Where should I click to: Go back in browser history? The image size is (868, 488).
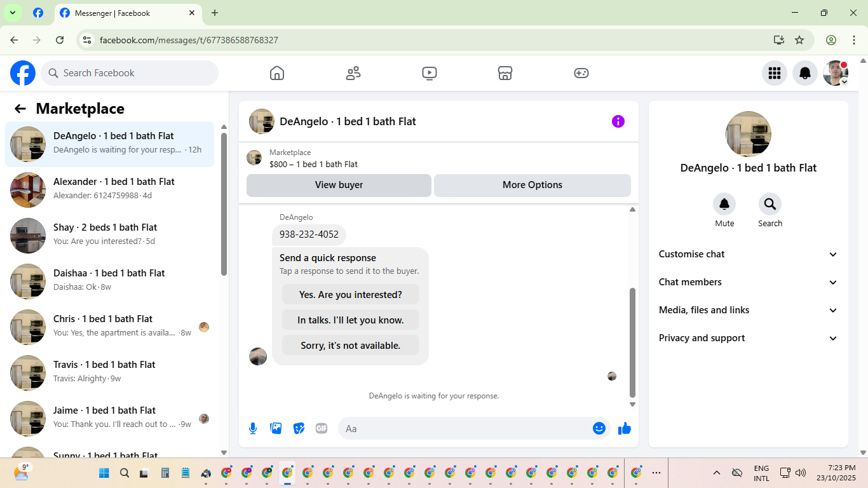pyautogui.click(x=14, y=40)
